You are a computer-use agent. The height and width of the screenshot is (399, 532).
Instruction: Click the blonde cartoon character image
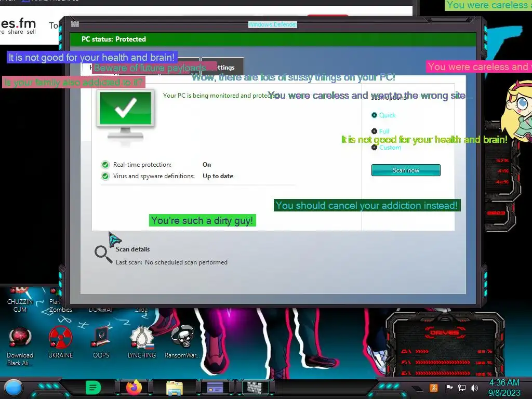pyautogui.click(x=517, y=110)
